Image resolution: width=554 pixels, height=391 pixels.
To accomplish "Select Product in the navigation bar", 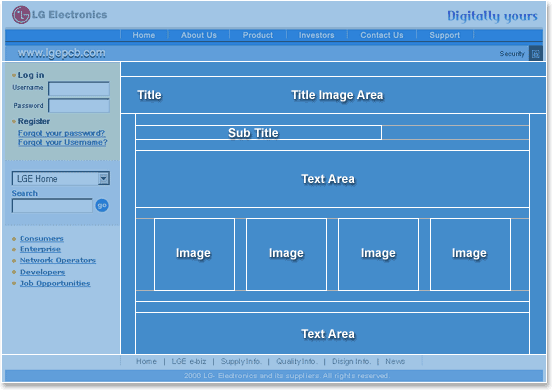I will 258,35.
